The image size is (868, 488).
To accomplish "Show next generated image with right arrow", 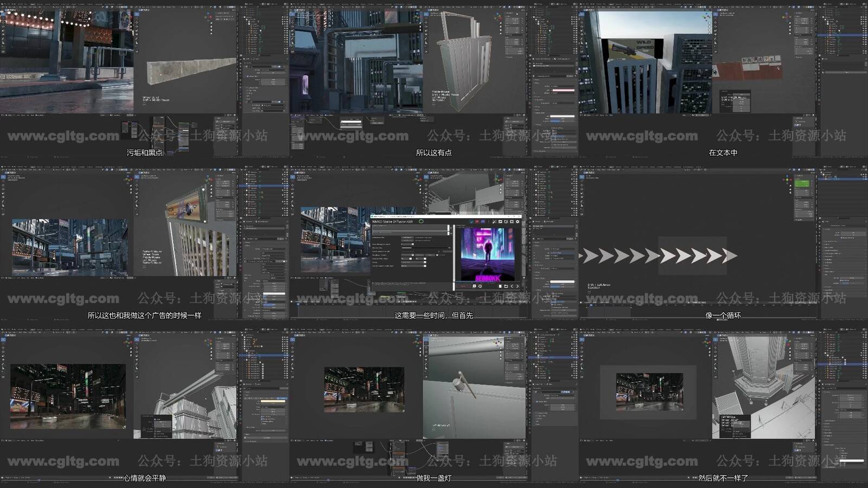I will pyautogui.click(x=518, y=286).
